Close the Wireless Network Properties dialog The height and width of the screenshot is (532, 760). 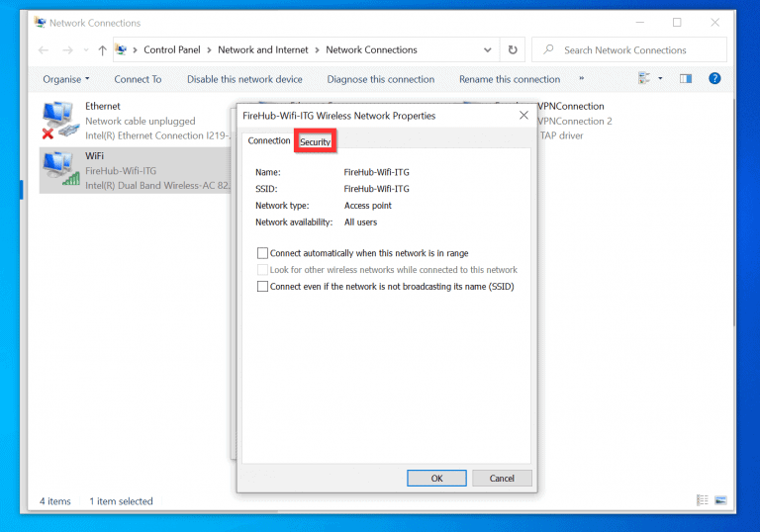(523, 116)
